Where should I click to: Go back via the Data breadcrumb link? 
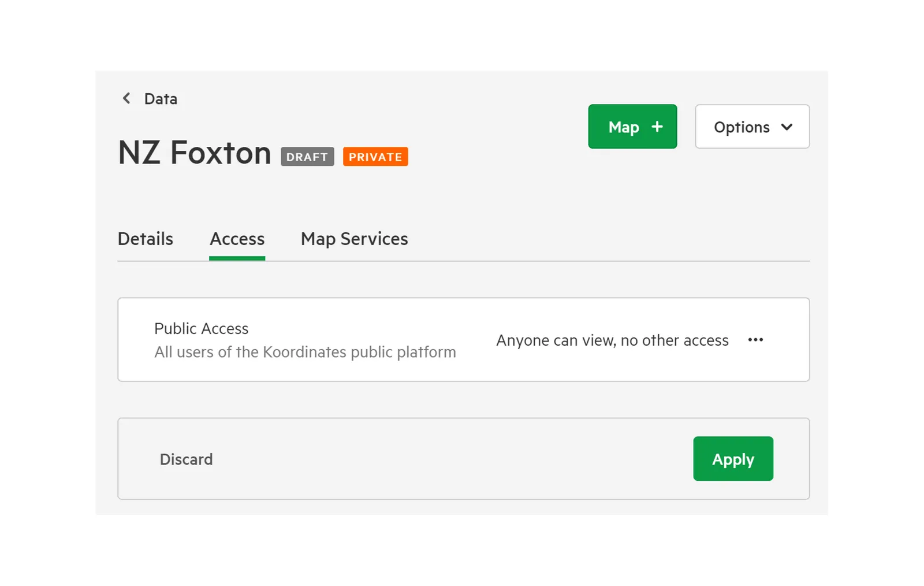[161, 99]
